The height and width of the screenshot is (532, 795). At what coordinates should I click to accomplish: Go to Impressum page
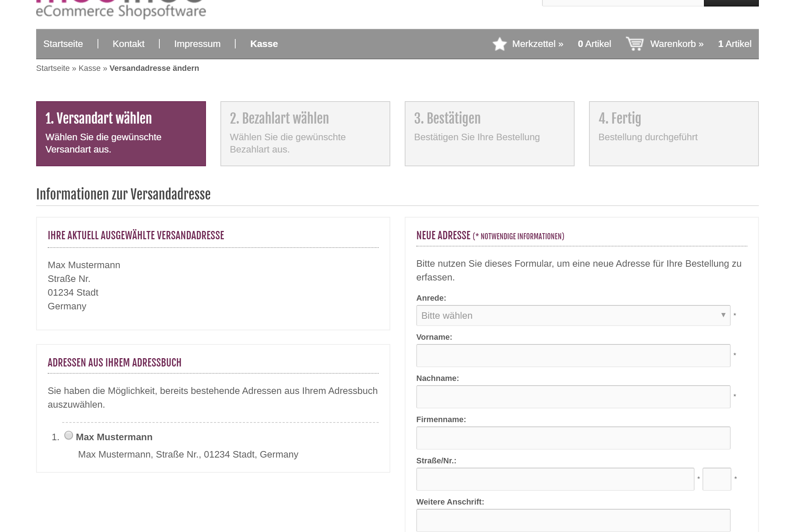coord(197,44)
